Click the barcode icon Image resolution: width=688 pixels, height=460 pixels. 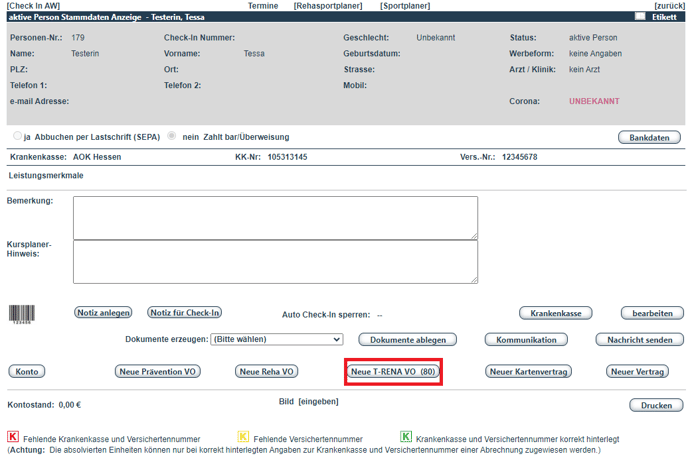(x=20, y=314)
